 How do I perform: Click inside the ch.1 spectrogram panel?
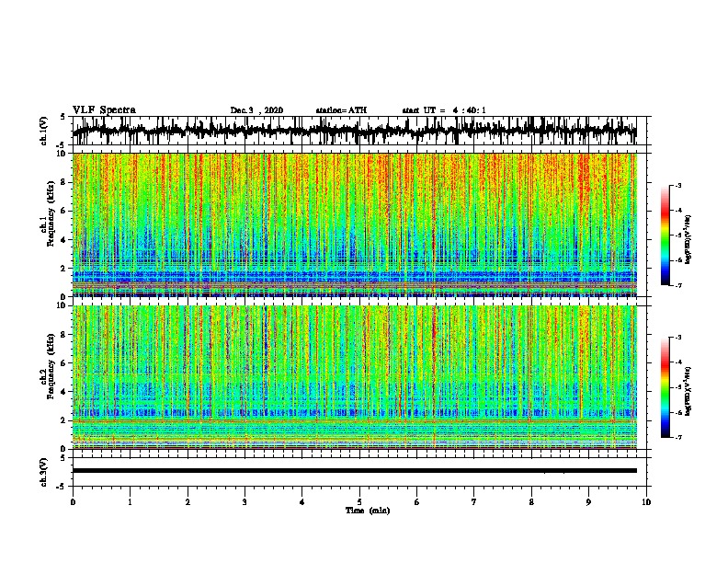[x=354, y=224]
